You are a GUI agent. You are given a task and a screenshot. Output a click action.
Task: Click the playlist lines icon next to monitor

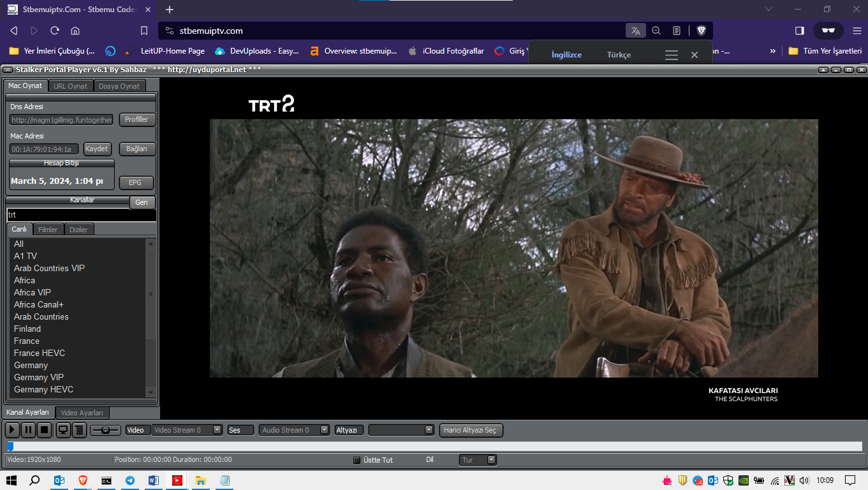click(x=79, y=430)
